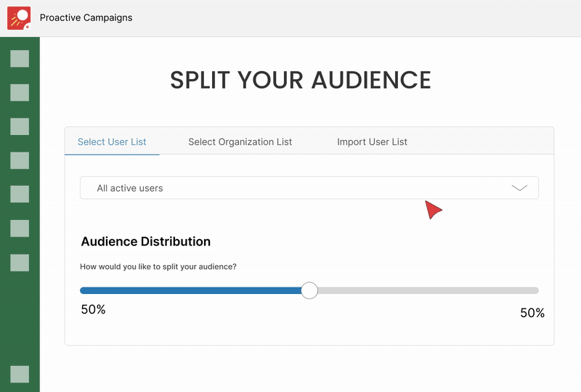The image size is (581, 392).
Task: Open the seventh sidebar icon from top
Action: [20, 262]
